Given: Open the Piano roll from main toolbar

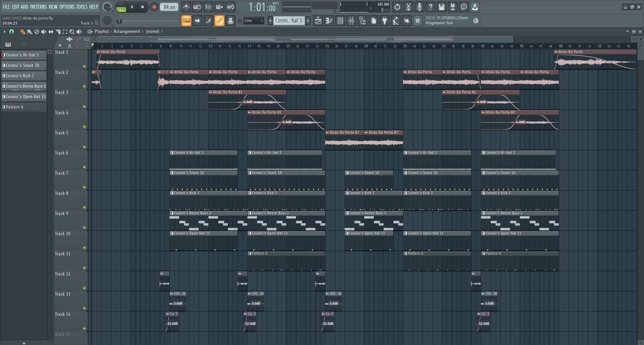Looking at the screenshot, I should tap(329, 21).
